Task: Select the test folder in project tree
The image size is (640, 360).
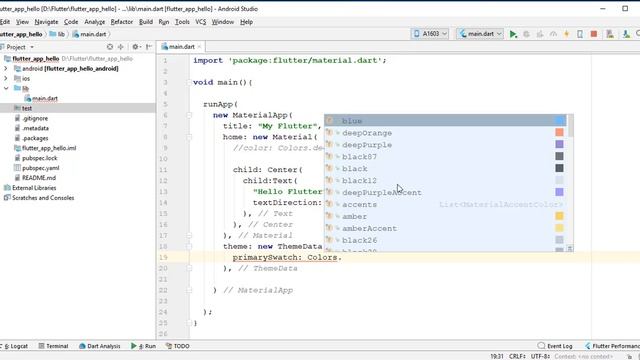Action: 23,108
